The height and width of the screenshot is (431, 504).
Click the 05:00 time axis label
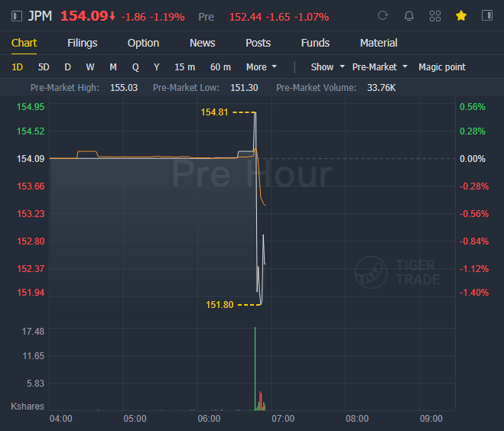pos(135,419)
